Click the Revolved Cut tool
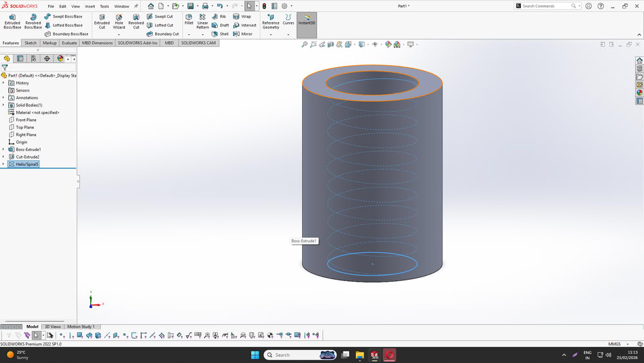644x363 pixels. click(x=136, y=21)
